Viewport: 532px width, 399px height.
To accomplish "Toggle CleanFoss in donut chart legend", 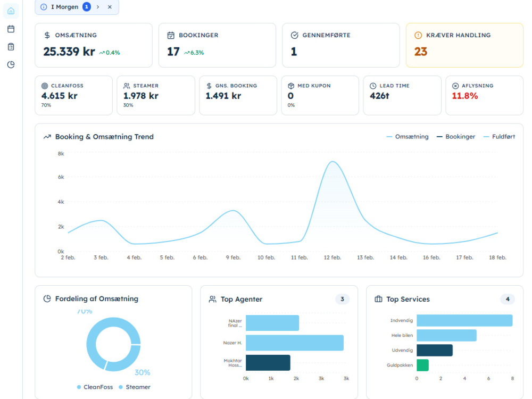I will [95, 387].
